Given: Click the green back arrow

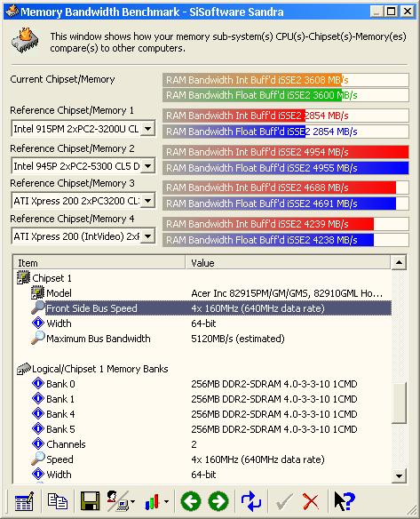Looking at the screenshot, I should (x=191, y=501).
